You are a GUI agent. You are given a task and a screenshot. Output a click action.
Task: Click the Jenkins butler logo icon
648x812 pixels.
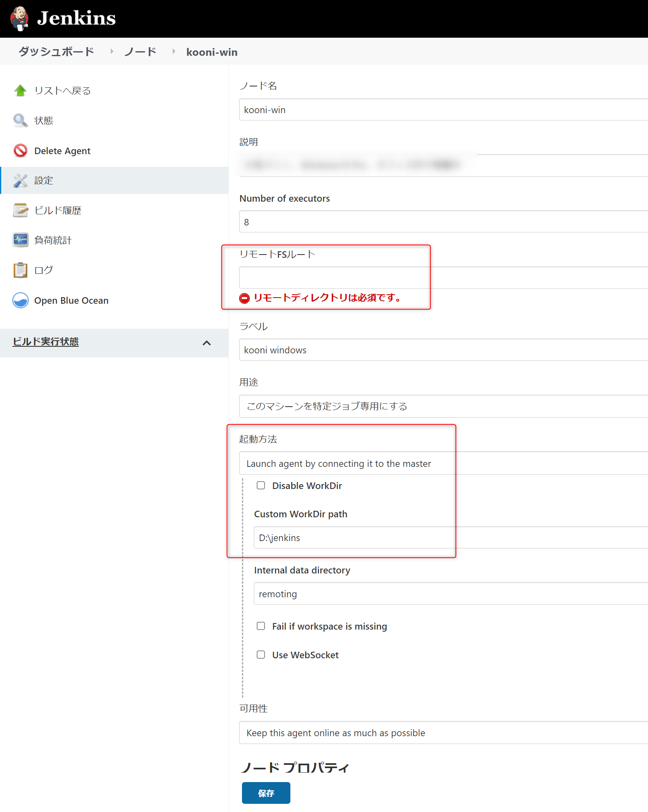click(x=19, y=18)
